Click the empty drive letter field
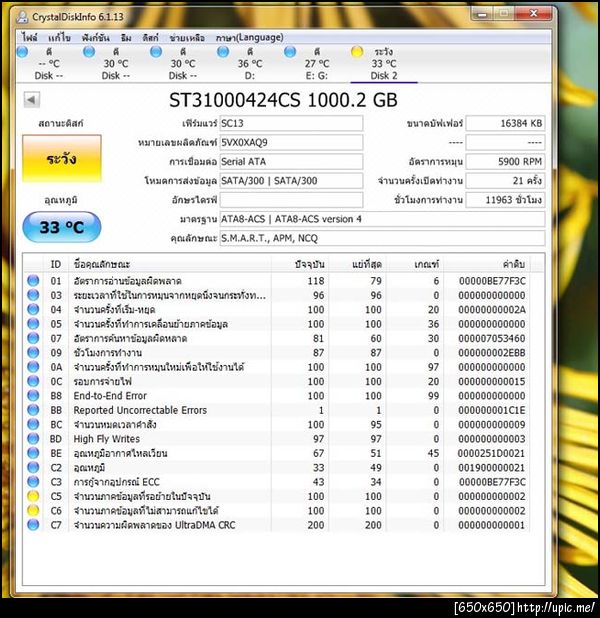600x618 pixels. pos(291,200)
